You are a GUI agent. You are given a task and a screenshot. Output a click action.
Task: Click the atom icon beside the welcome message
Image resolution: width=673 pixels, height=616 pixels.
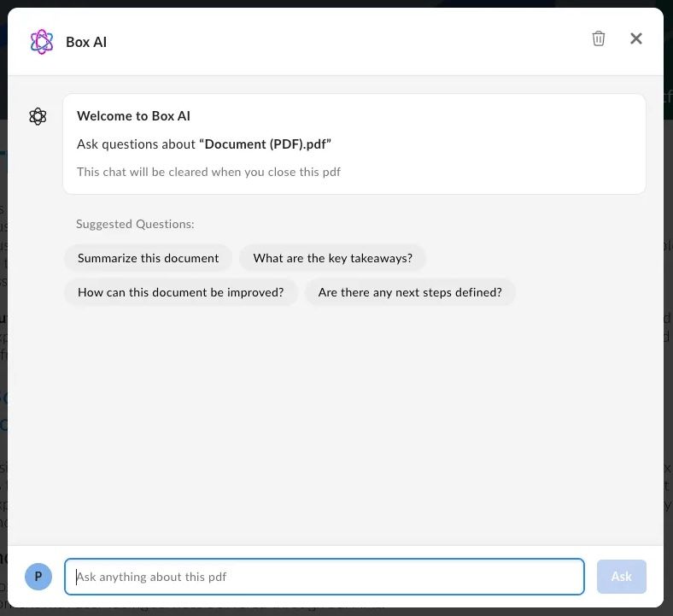[38, 116]
